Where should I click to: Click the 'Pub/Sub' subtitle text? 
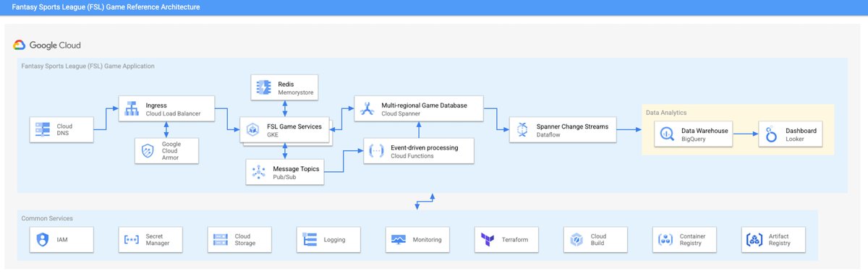coord(284,176)
